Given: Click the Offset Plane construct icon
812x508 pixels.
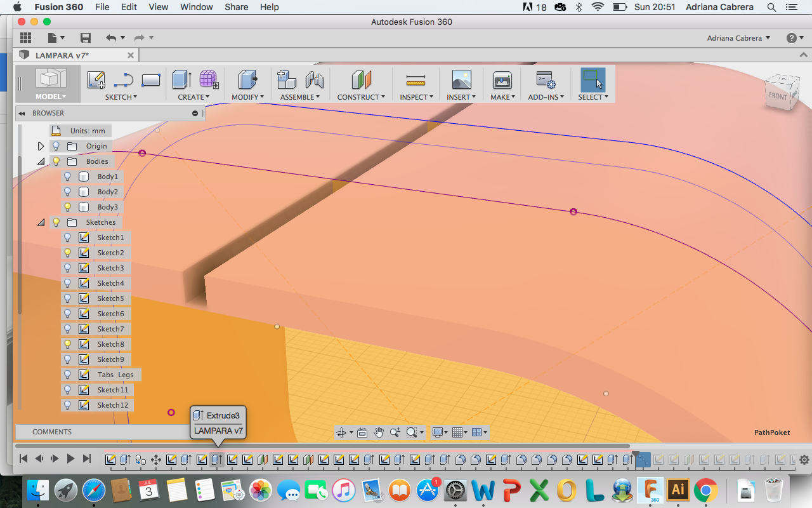Looking at the screenshot, I should pyautogui.click(x=361, y=79).
